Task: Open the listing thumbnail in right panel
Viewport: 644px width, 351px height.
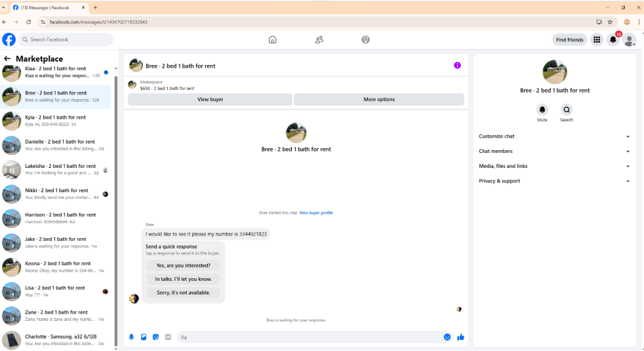Action: click(x=554, y=72)
